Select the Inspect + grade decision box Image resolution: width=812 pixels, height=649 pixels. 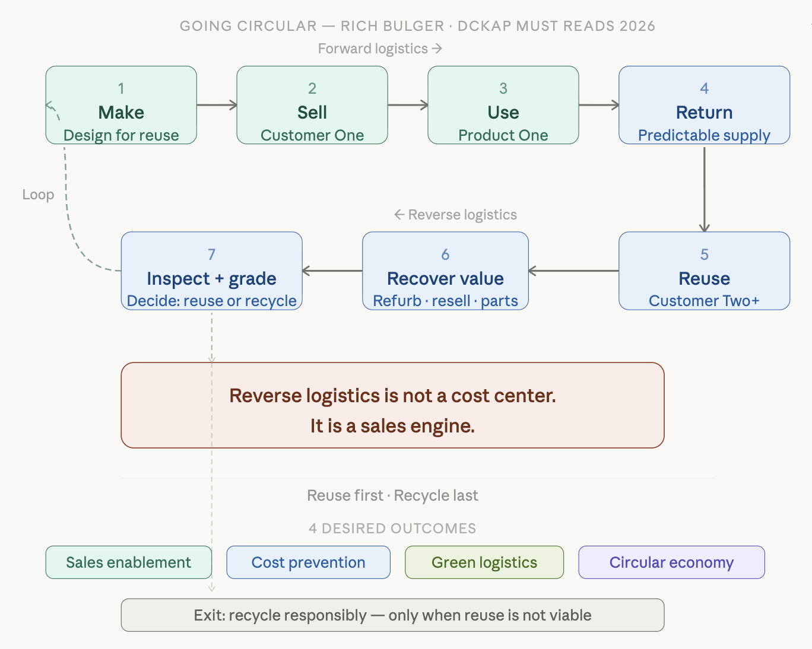(x=211, y=271)
